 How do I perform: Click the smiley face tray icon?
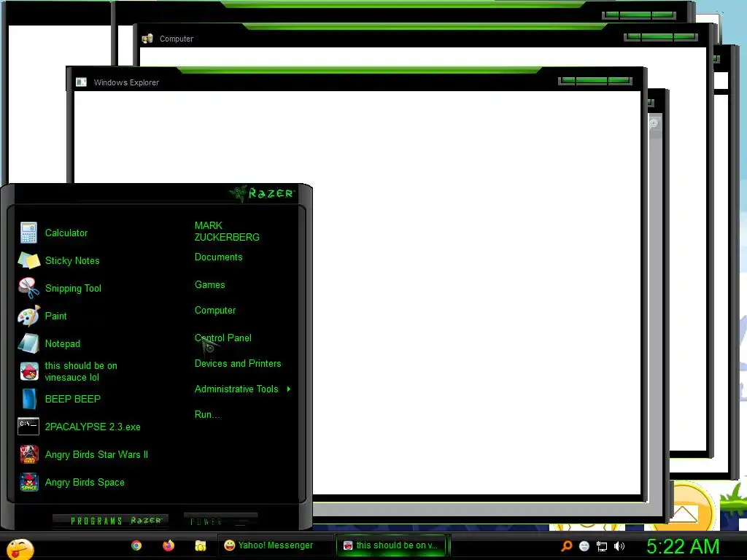[584, 546]
